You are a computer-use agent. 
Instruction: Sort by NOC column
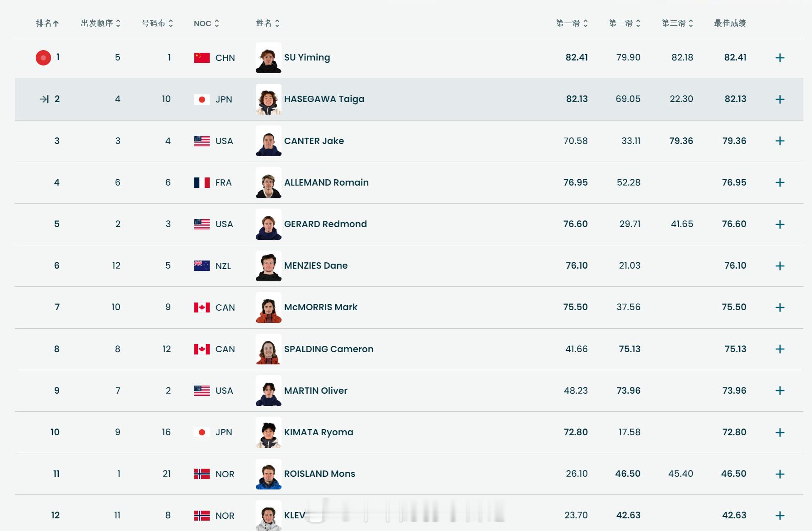coord(207,23)
